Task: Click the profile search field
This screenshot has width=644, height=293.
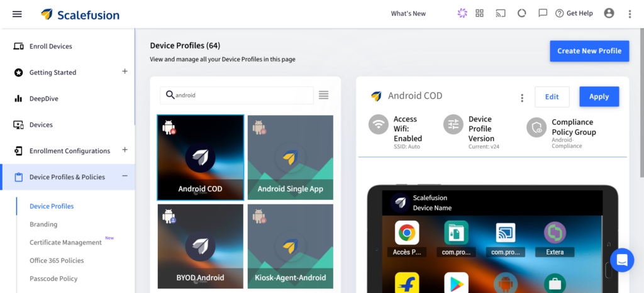Action: pos(236,95)
